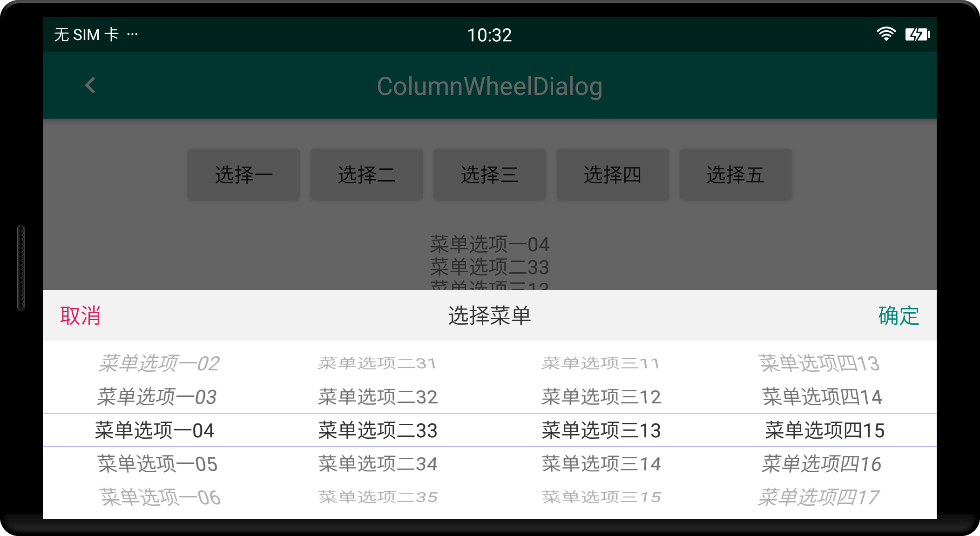Pick 菜单选项二34 in second column
Viewport: 980px width, 536px height.
(x=378, y=464)
